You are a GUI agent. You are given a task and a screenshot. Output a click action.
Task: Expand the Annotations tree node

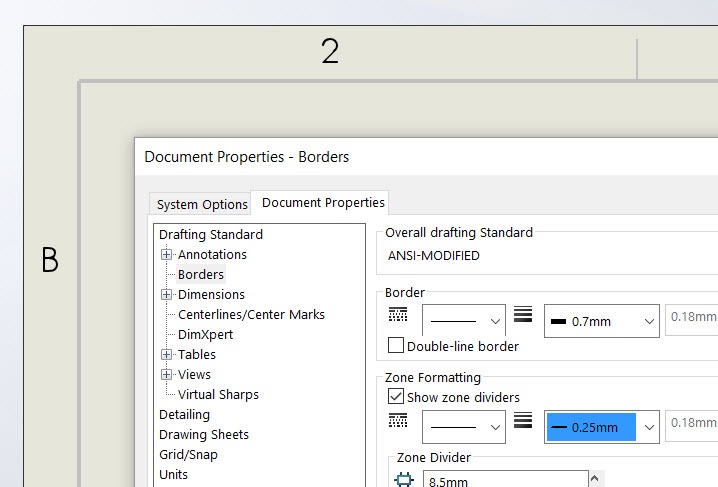(x=167, y=254)
